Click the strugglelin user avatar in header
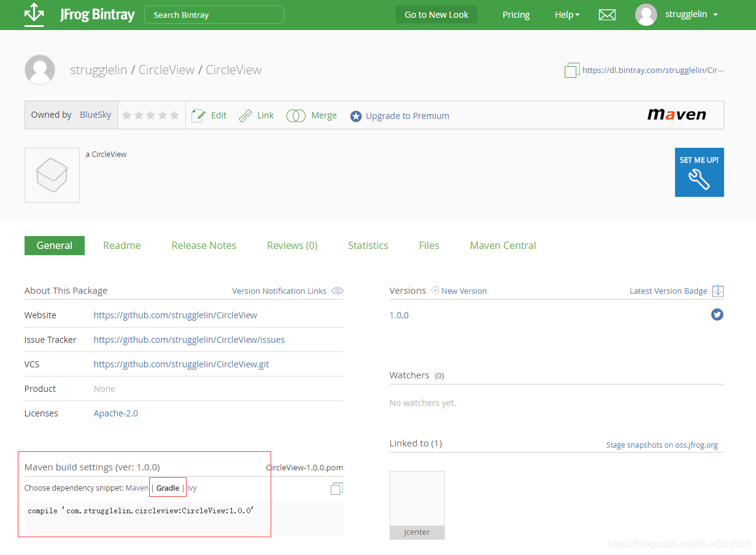Image resolution: width=756 pixels, height=555 pixels. click(x=646, y=15)
